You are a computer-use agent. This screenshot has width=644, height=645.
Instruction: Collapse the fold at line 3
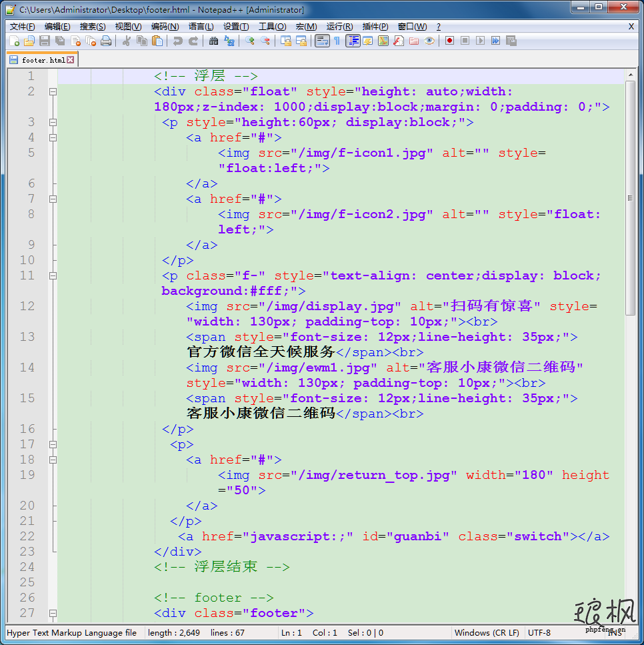[53, 122]
